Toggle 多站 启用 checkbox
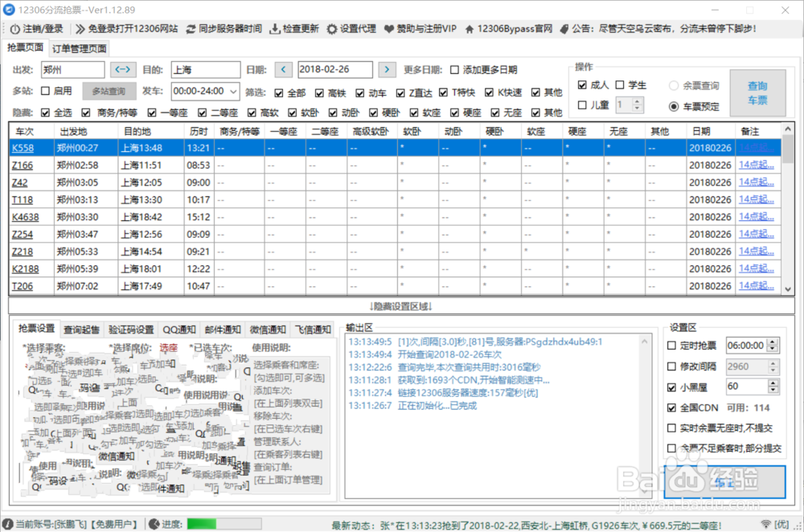Image resolution: width=804 pixels, height=532 pixels. coord(45,91)
